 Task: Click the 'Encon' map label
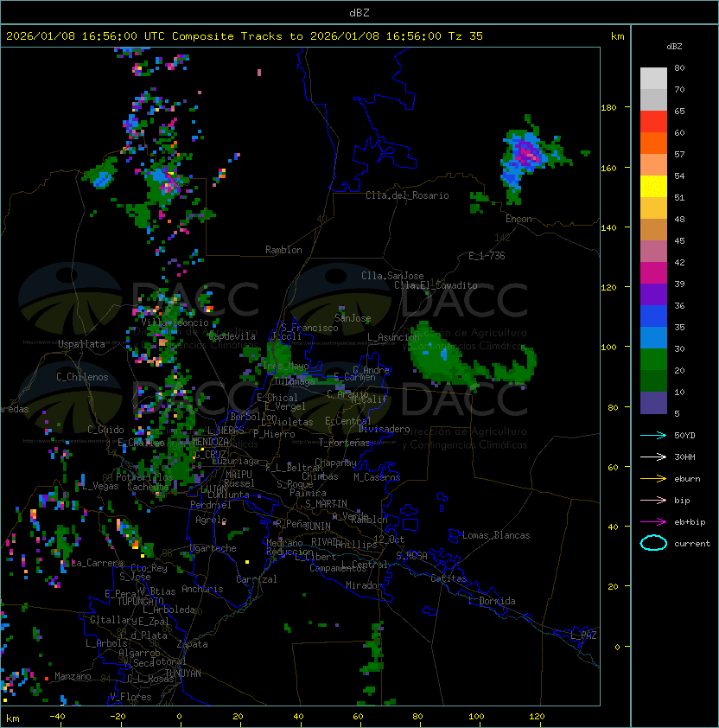519,219
